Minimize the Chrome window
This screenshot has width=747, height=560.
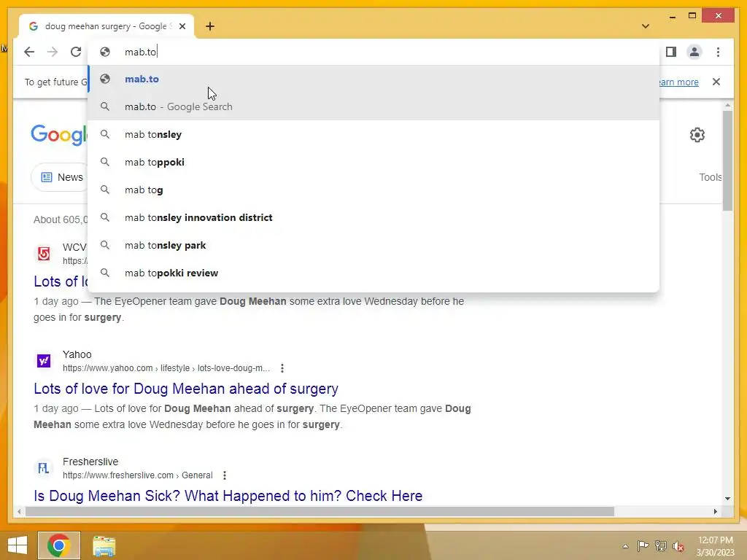pyautogui.click(x=672, y=16)
